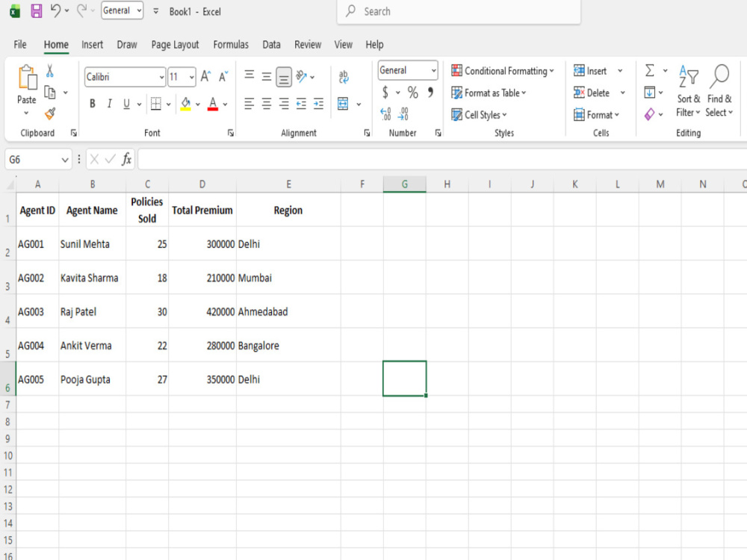Apply Comma Style icon
The image size is (747, 560).
tap(430, 92)
